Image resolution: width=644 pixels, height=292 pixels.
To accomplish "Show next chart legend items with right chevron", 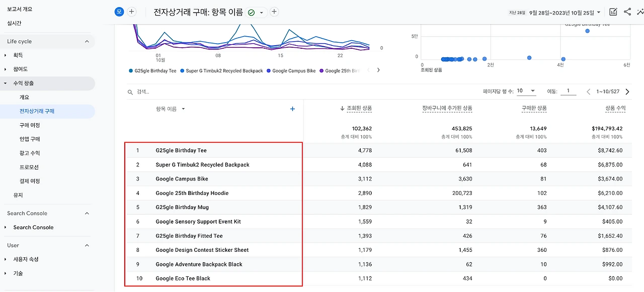I will click(x=378, y=70).
